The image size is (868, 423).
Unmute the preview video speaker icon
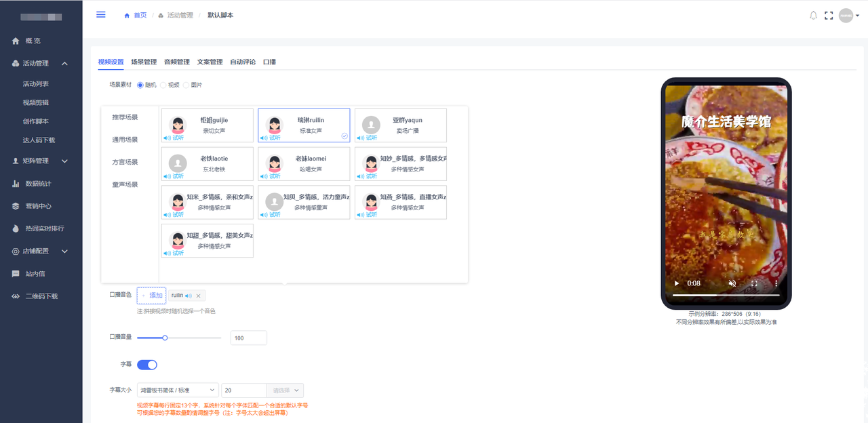pyautogui.click(x=732, y=283)
